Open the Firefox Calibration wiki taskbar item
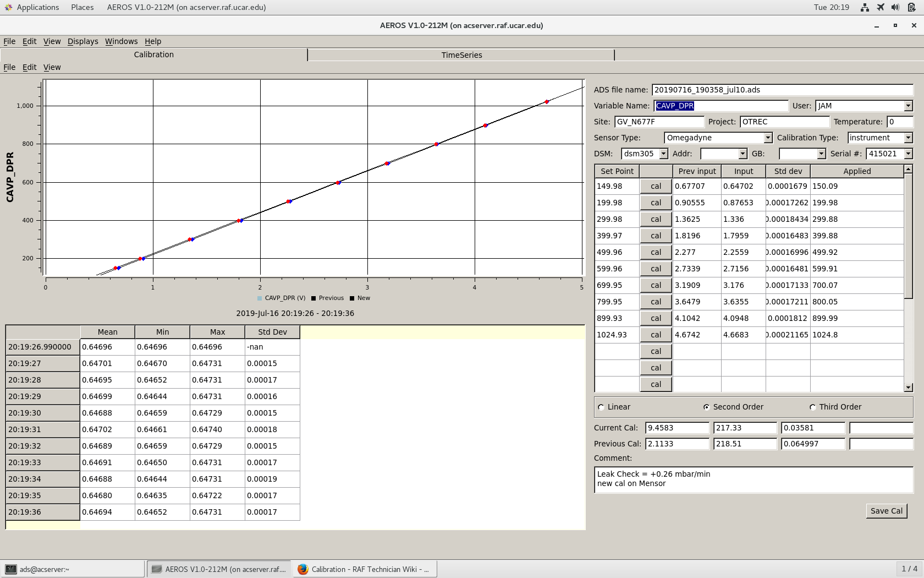924x578 pixels. pos(365,569)
